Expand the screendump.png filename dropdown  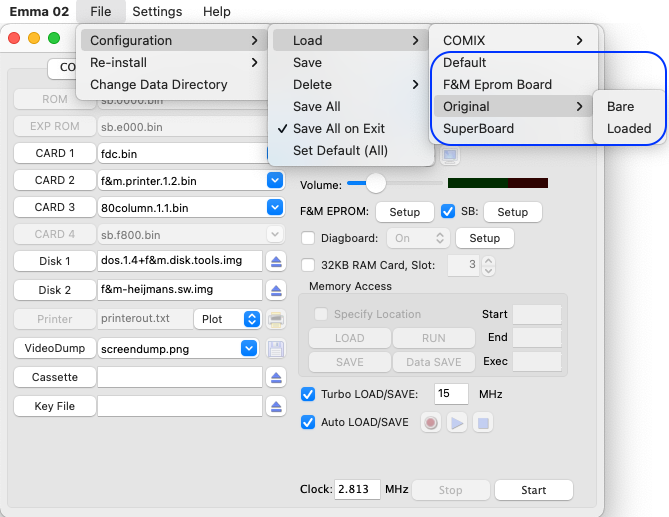(x=249, y=349)
